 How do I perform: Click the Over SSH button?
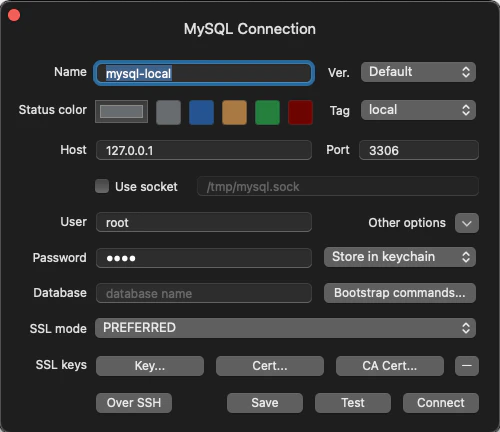(134, 403)
